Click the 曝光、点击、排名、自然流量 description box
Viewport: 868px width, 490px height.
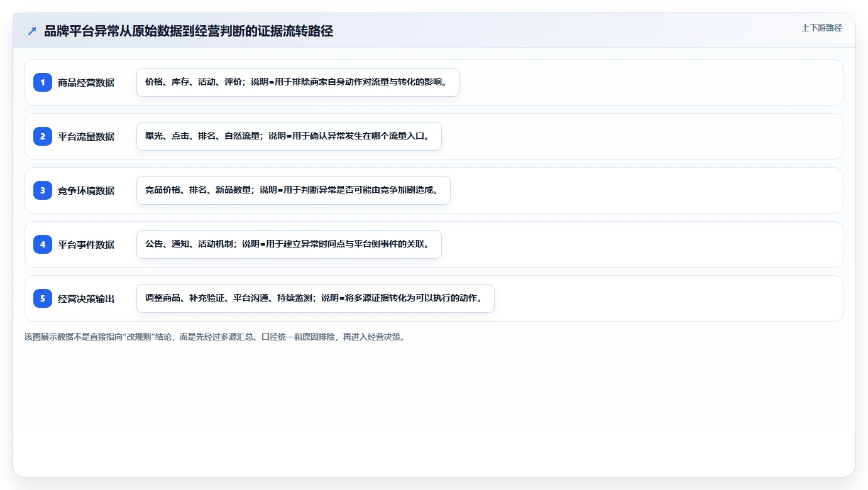tap(289, 136)
